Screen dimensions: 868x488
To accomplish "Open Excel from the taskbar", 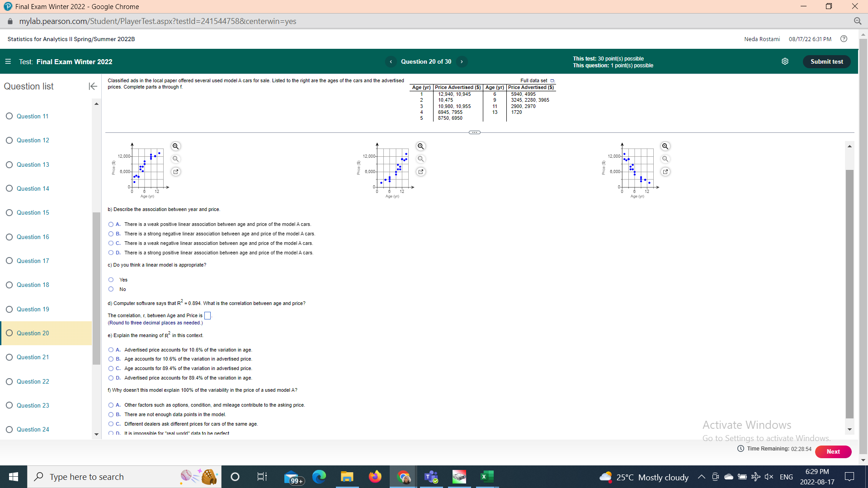I will point(487,476).
